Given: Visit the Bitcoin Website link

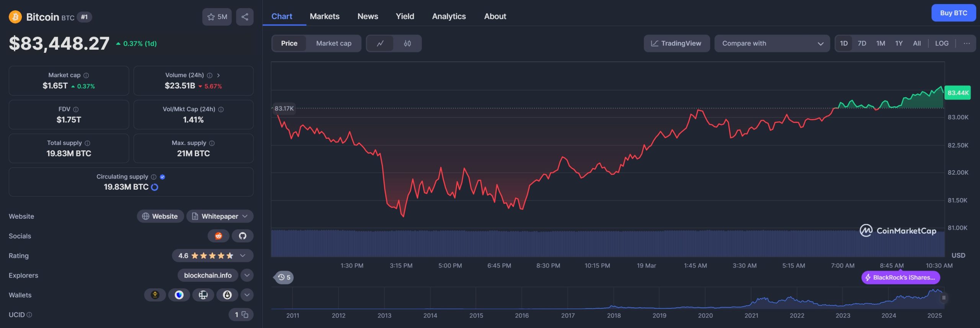Looking at the screenshot, I should click(x=160, y=216).
